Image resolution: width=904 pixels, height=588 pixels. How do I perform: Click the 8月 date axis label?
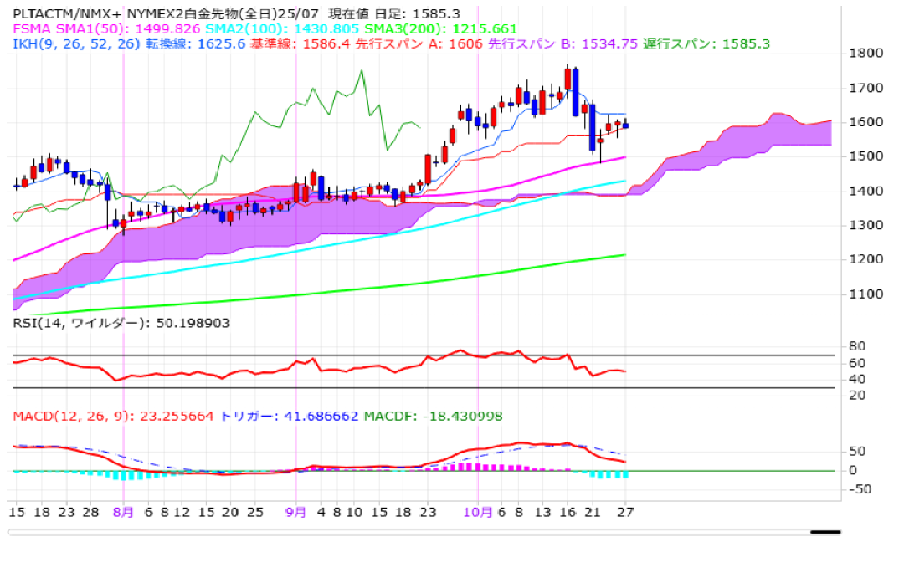(123, 510)
